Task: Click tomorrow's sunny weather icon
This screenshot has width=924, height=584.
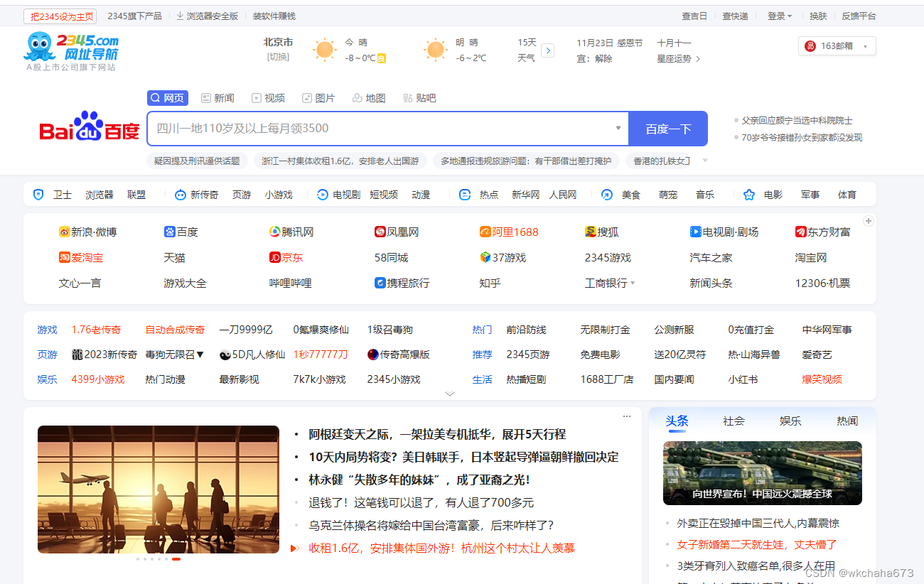Action: tap(436, 50)
